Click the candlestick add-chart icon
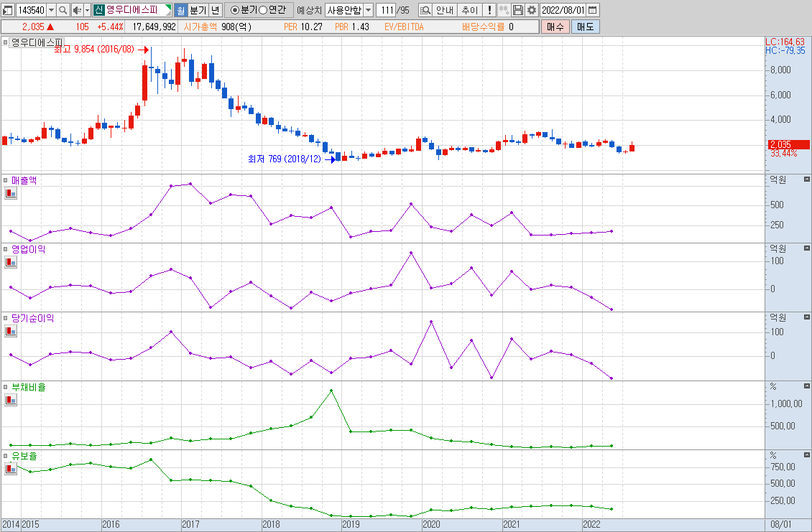 coord(503,10)
